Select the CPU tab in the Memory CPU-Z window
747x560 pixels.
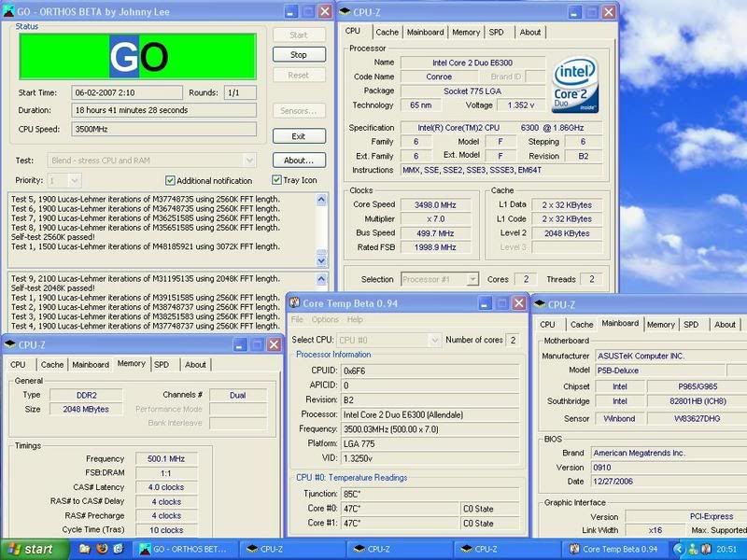[18, 364]
